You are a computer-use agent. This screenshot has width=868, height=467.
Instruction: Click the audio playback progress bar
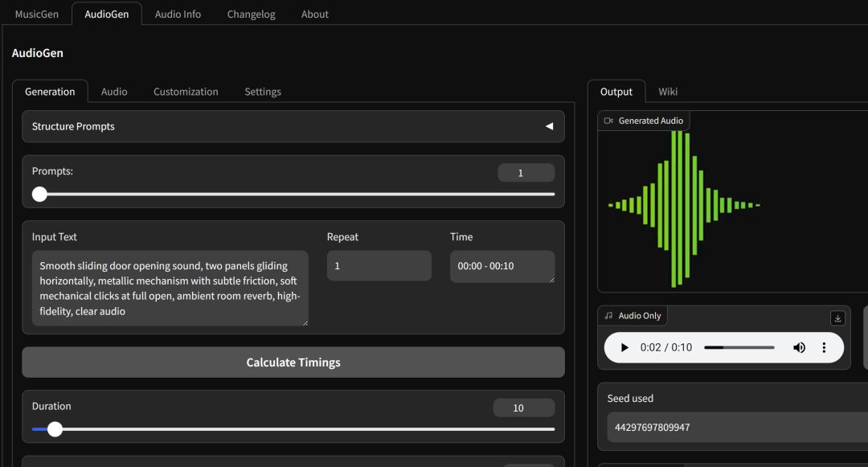coord(739,348)
